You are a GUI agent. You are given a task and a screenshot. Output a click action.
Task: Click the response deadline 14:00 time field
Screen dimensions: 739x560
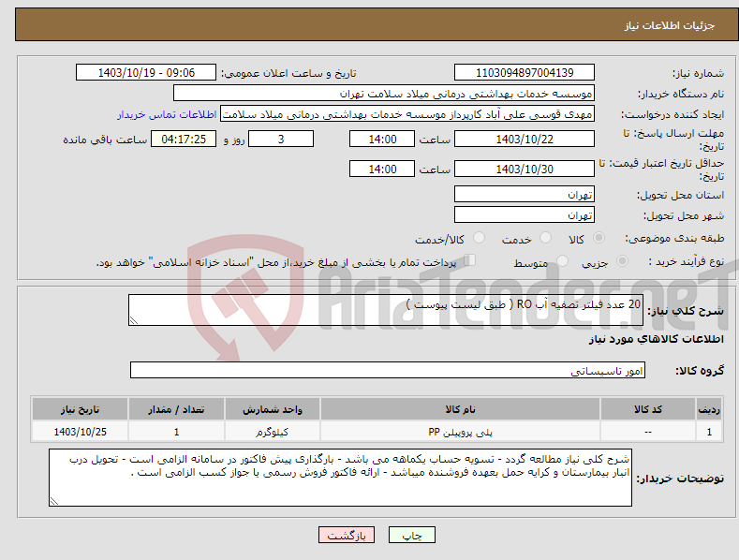click(x=382, y=139)
